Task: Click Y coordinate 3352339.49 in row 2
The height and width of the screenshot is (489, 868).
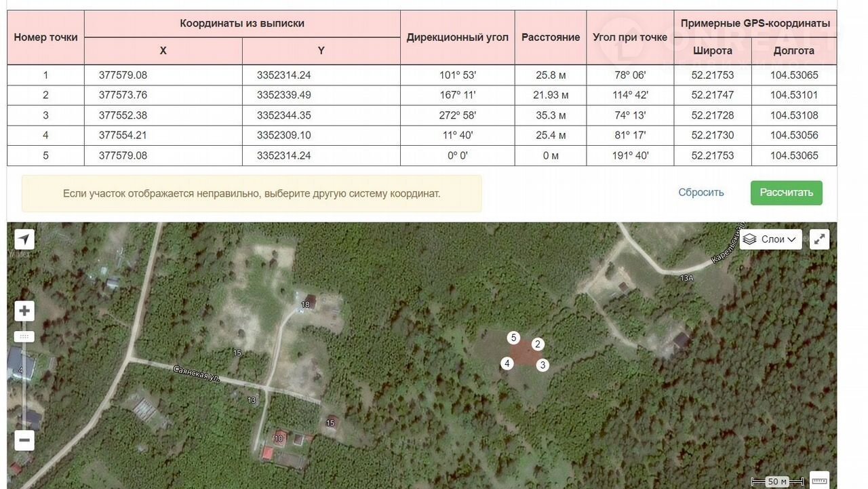Action: click(x=283, y=95)
